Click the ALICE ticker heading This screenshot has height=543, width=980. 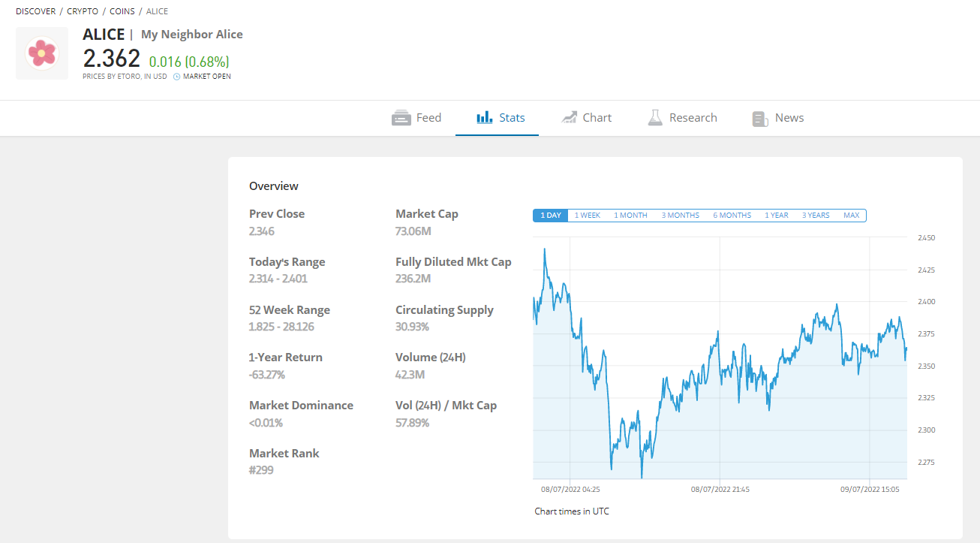(x=104, y=35)
